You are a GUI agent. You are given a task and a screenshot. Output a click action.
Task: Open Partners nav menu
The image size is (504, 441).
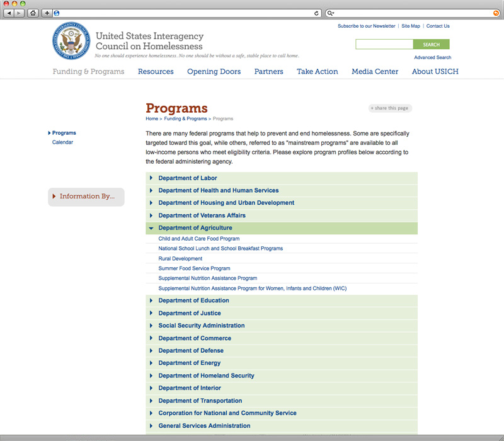(x=269, y=71)
